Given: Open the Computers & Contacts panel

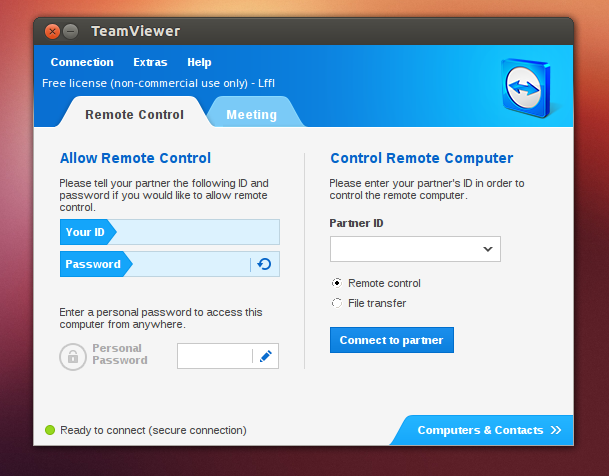Looking at the screenshot, I should pyautogui.click(x=482, y=430).
